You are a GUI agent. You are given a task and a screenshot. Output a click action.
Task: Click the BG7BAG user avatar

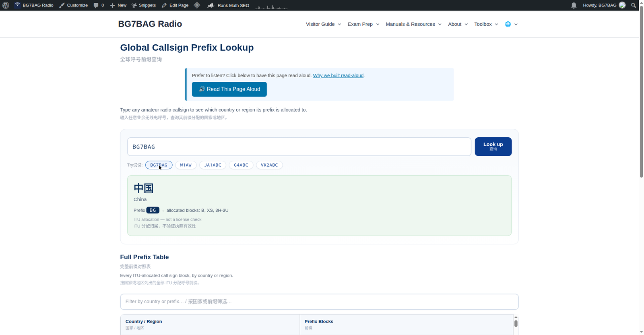click(622, 5)
